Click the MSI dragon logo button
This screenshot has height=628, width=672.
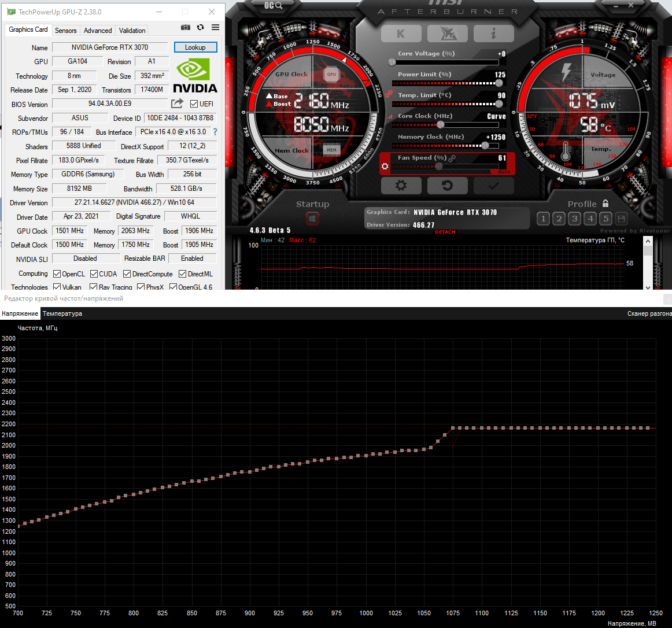tap(448, 34)
